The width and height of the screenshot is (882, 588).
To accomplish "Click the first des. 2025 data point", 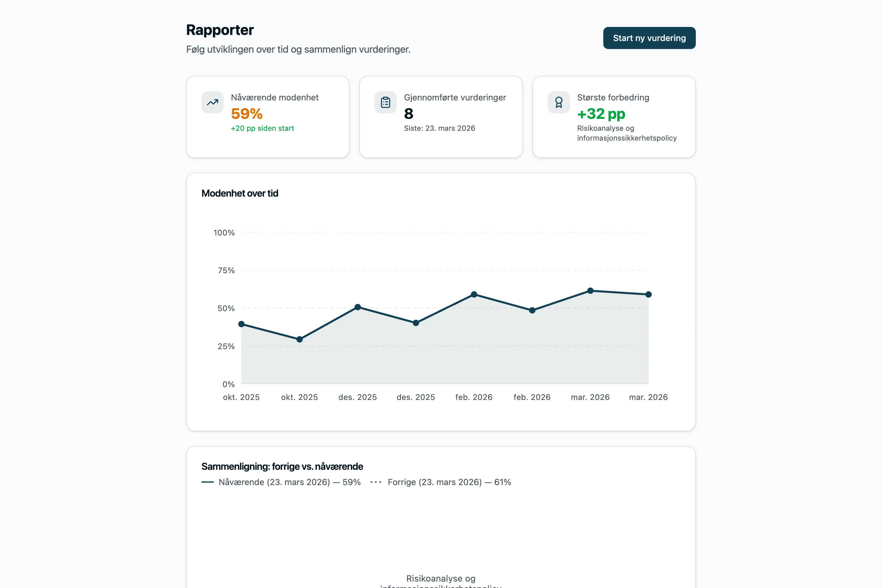I will click(x=358, y=307).
